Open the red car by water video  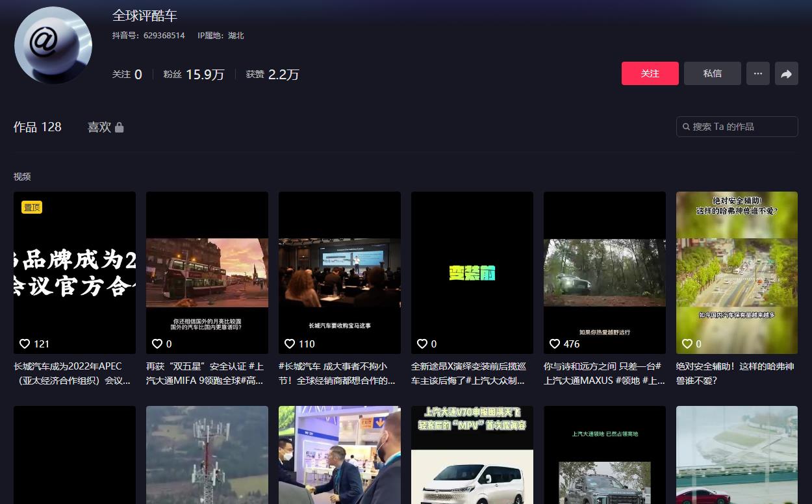pyautogui.click(x=737, y=455)
